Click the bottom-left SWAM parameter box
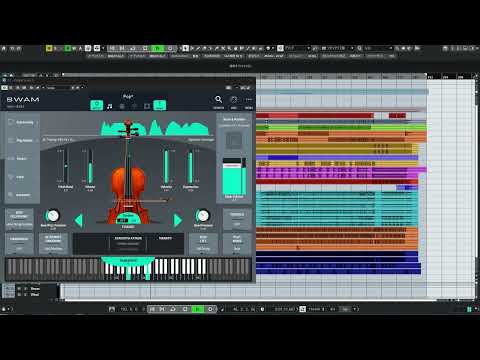The height and width of the screenshot is (360, 480). point(19,244)
